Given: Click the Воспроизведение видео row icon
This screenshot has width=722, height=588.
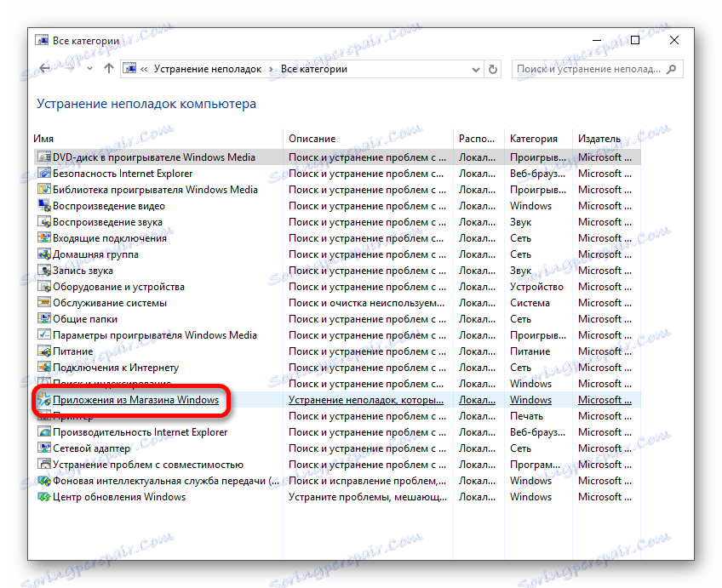Looking at the screenshot, I should tap(43, 206).
